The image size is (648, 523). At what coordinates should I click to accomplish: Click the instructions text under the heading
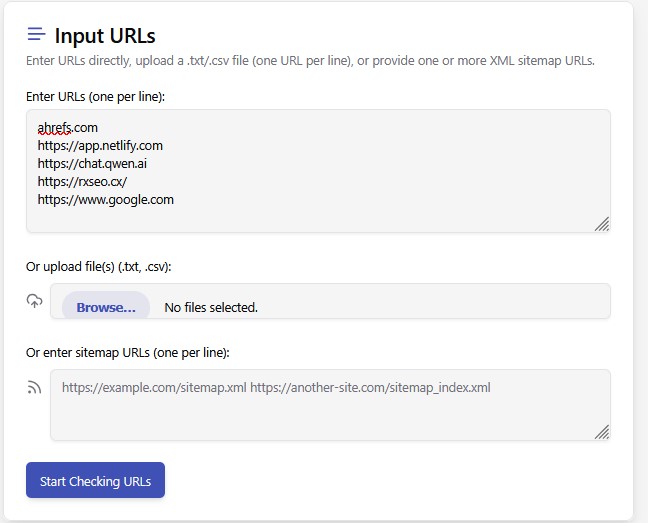point(310,61)
